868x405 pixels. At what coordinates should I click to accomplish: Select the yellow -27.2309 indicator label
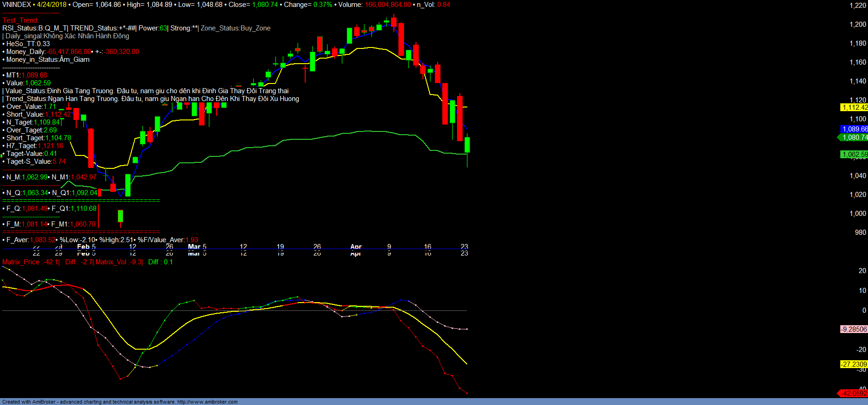[854, 364]
